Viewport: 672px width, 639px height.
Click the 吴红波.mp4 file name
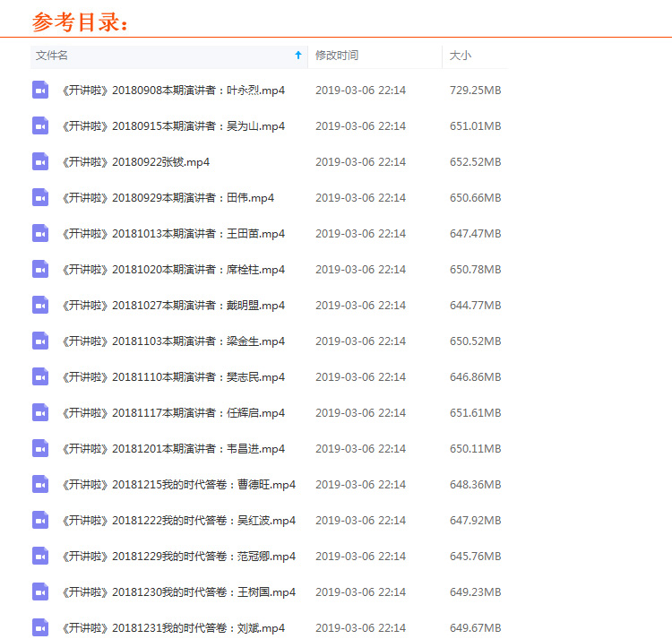click(179, 521)
